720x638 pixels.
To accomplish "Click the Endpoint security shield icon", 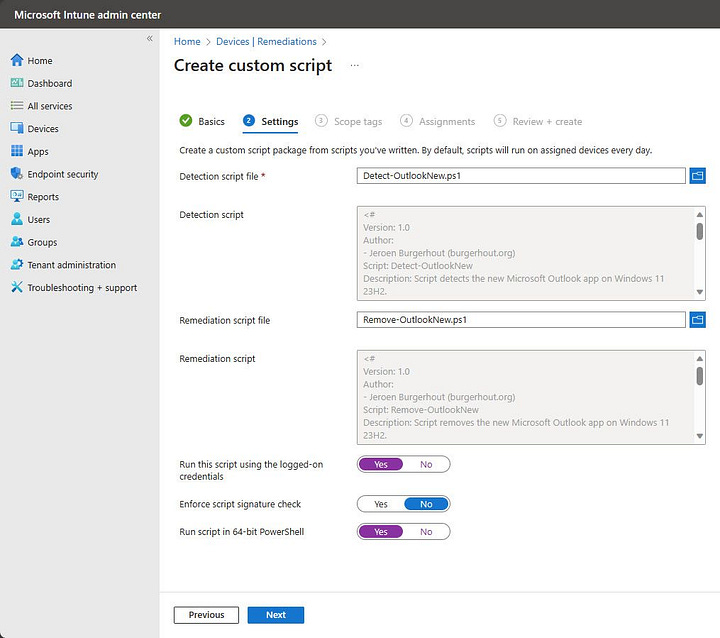I will point(17,174).
